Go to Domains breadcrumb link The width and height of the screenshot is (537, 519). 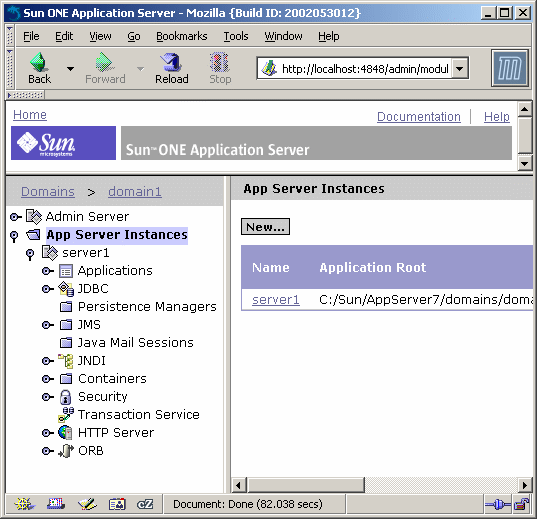point(48,191)
